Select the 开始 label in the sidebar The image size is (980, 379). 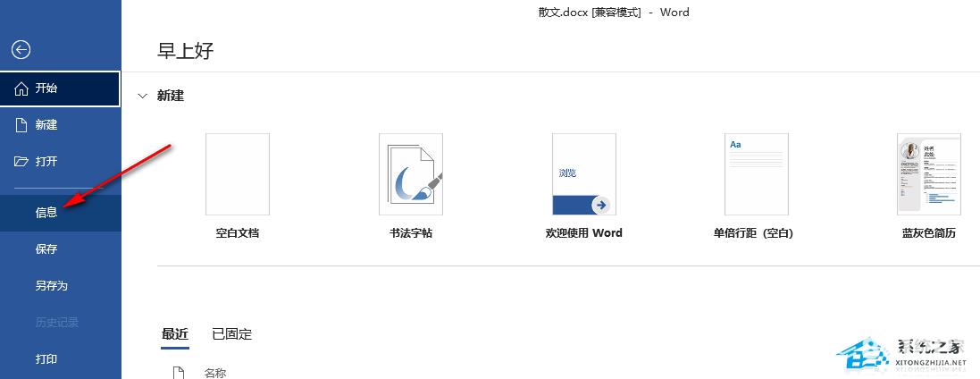[x=46, y=88]
